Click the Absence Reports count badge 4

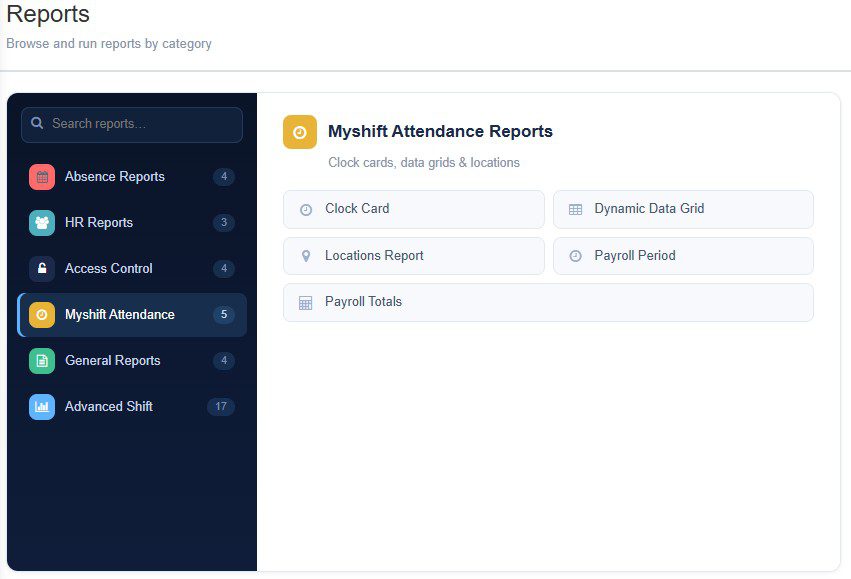click(x=224, y=177)
